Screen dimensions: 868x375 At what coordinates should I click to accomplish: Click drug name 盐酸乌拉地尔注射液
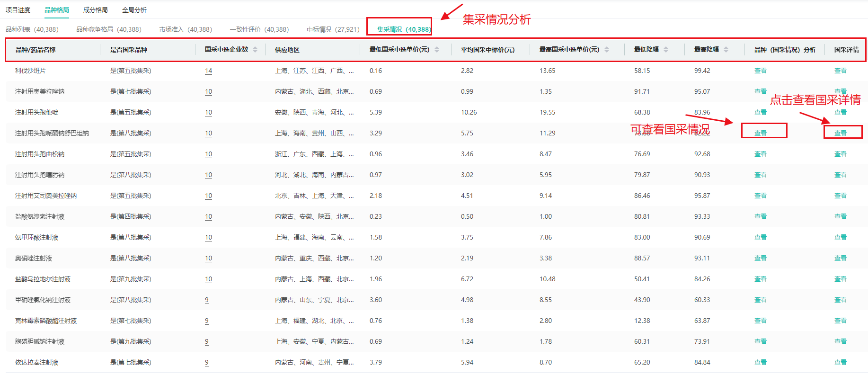pos(43,279)
